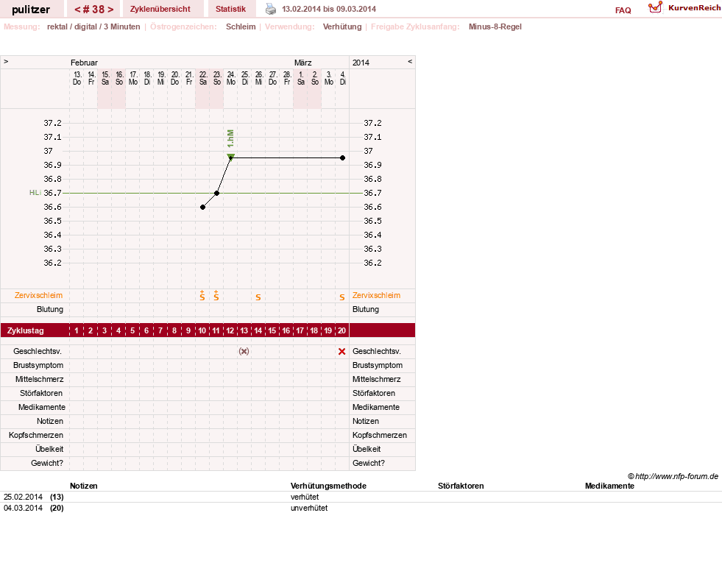Image resolution: width=722 pixels, height=588 pixels.
Task: Open the Zyklenübersicht tab
Action: click(160, 9)
